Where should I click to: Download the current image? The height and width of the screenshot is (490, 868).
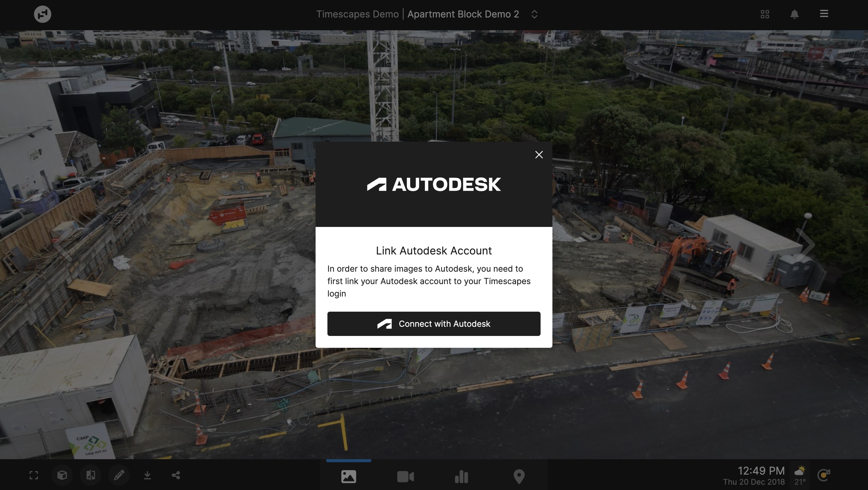point(147,475)
